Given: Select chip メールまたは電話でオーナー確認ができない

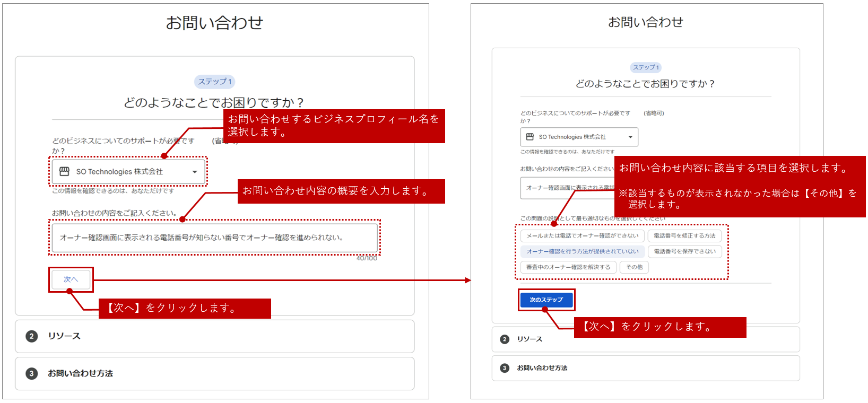Looking at the screenshot, I should [582, 236].
